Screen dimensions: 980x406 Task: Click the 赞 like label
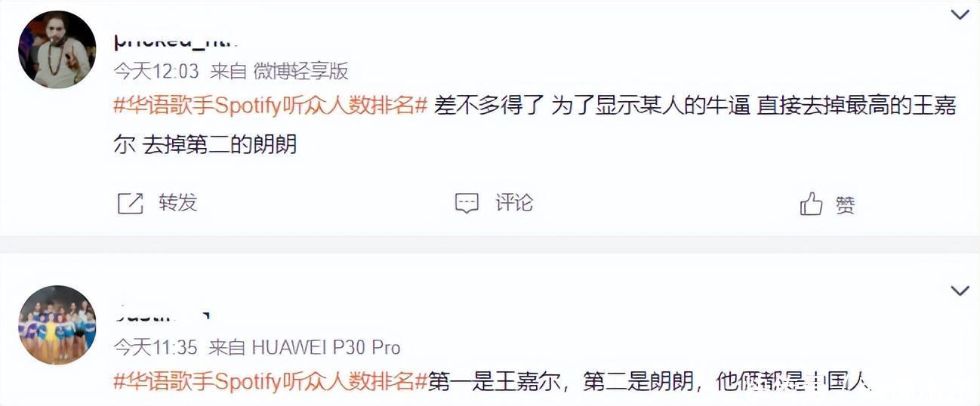(846, 205)
